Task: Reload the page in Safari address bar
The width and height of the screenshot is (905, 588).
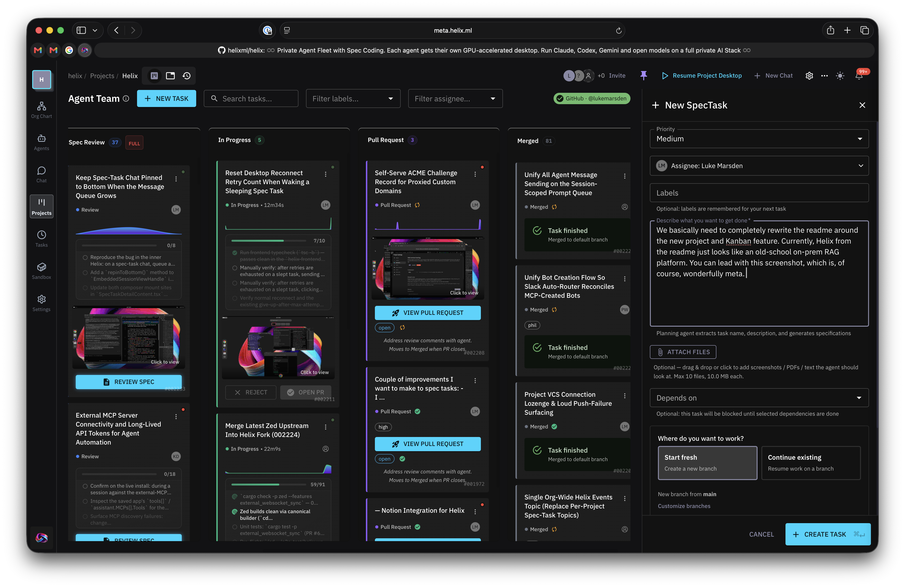Action: pos(618,31)
